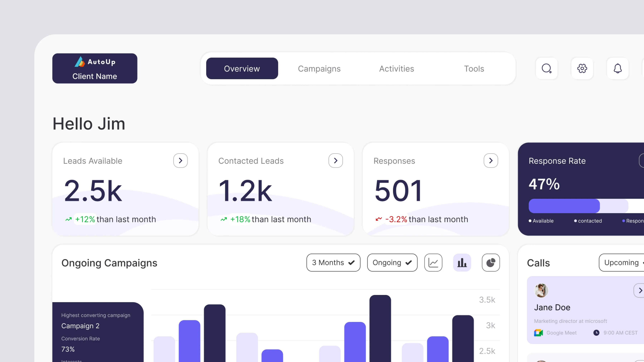Switch to the Campaigns tab
The width and height of the screenshot is (644, 362).
[319, 69]
